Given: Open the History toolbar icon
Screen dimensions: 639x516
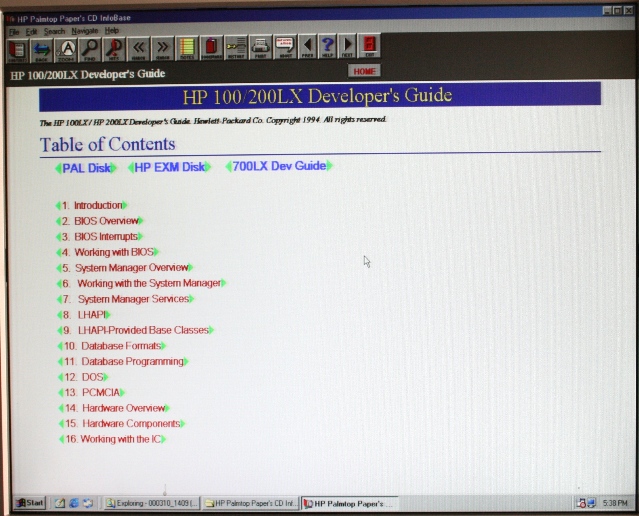Looking at the screenshot, I should click(236, 47).
